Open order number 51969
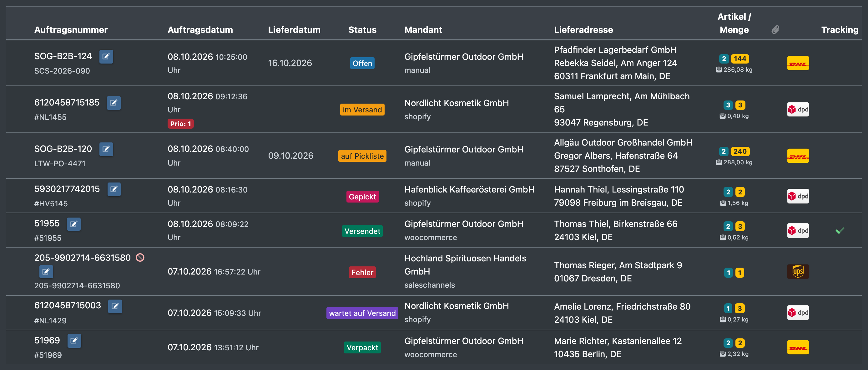This screenshot has width=868, height=370. [x=47, y=340]
